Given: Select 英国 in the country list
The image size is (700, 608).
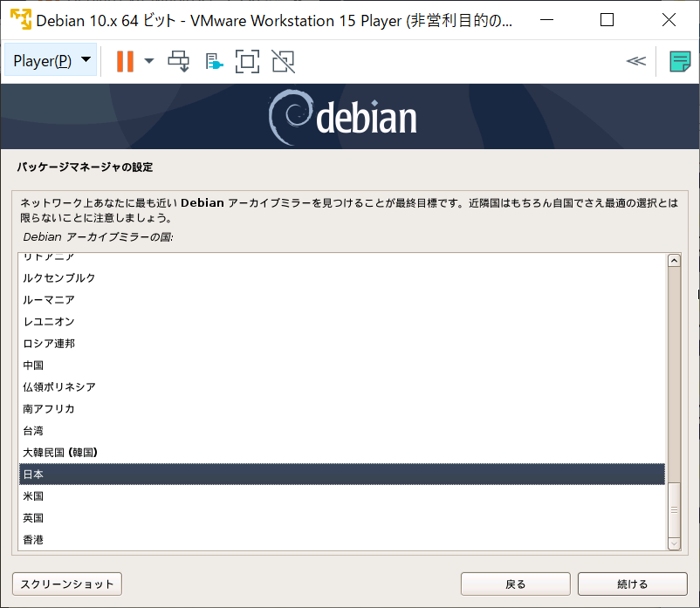Looking at the screenshot, I should (342, 518).
